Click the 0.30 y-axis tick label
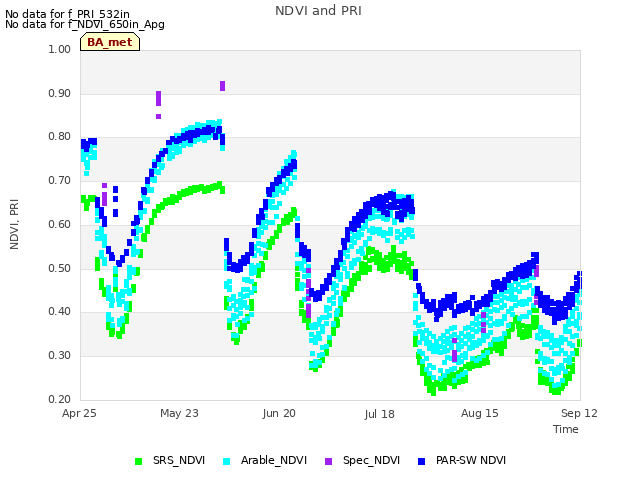Viewport: 640px width, 480px height. click(x=60, y=356)
